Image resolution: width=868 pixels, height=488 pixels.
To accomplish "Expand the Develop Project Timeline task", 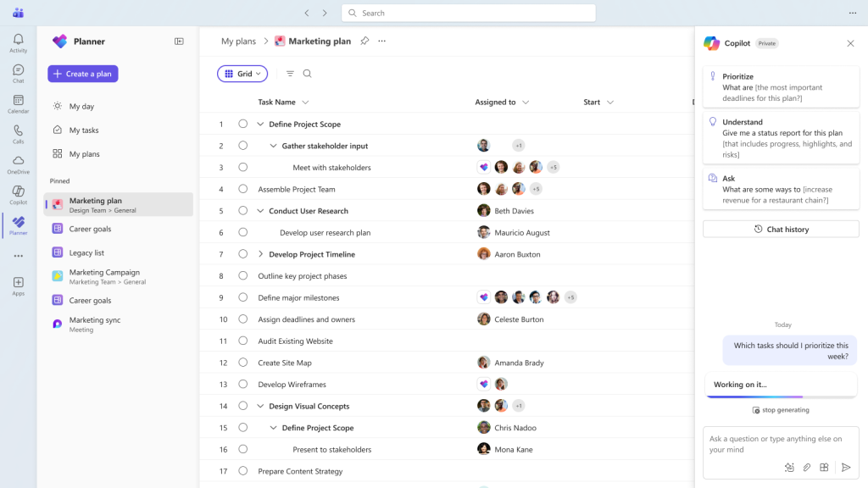I will pos(261,254).
